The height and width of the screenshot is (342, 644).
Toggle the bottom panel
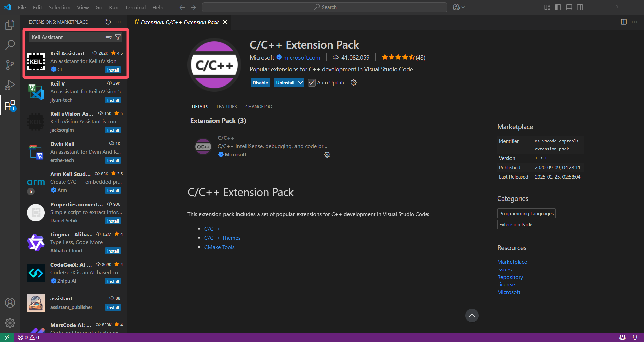point(569,7)
